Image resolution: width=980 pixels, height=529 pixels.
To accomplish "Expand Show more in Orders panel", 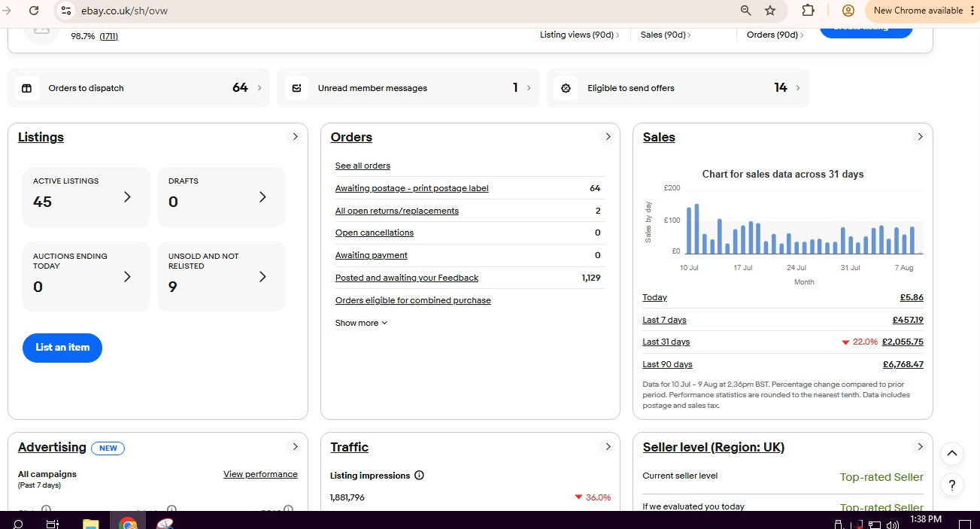I will pyautogui.click(x=361, y=323).
